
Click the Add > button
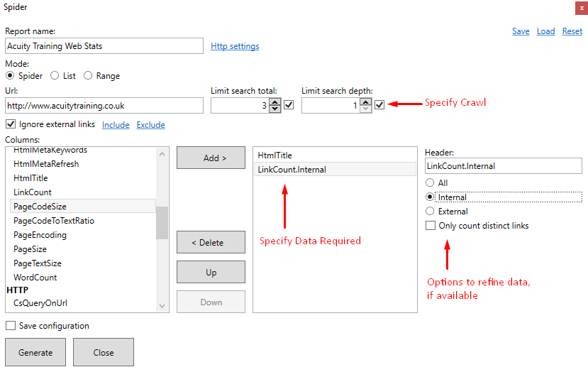click(211, 158)
